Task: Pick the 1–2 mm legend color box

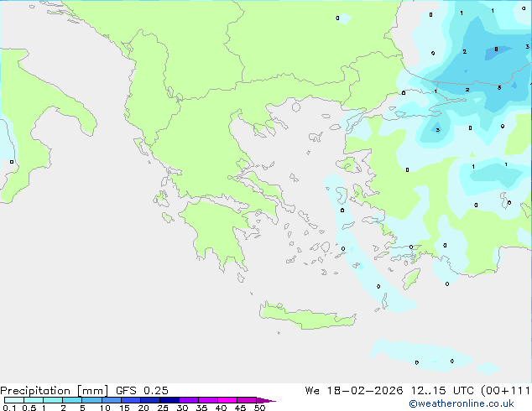Action: [53, 400]
